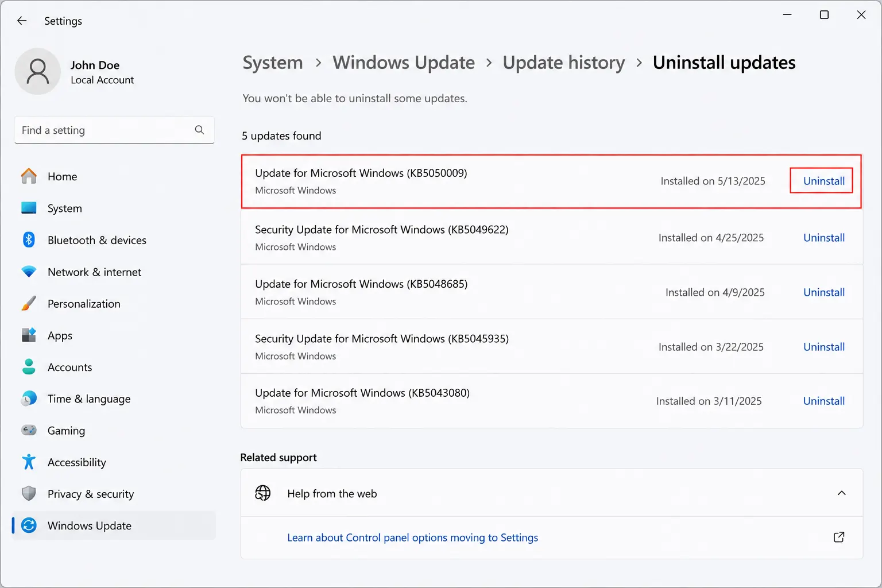Select Network & internet

pos(94,272)
